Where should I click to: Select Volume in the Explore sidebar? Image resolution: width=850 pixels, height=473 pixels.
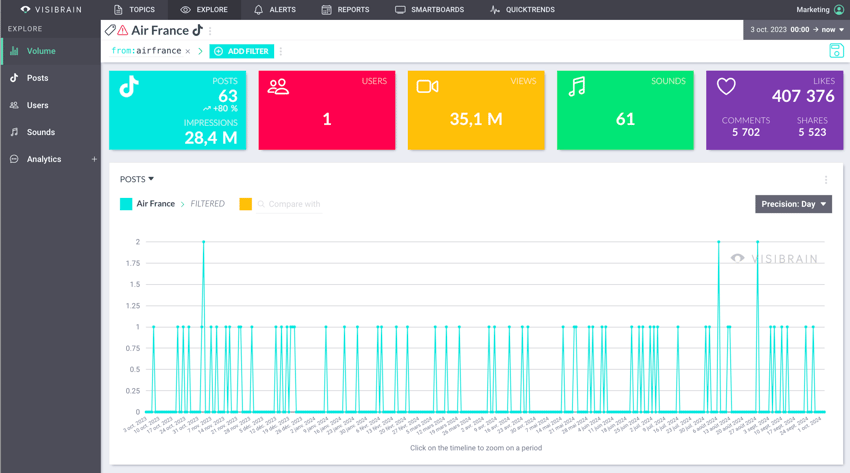(x=50, y=51)
